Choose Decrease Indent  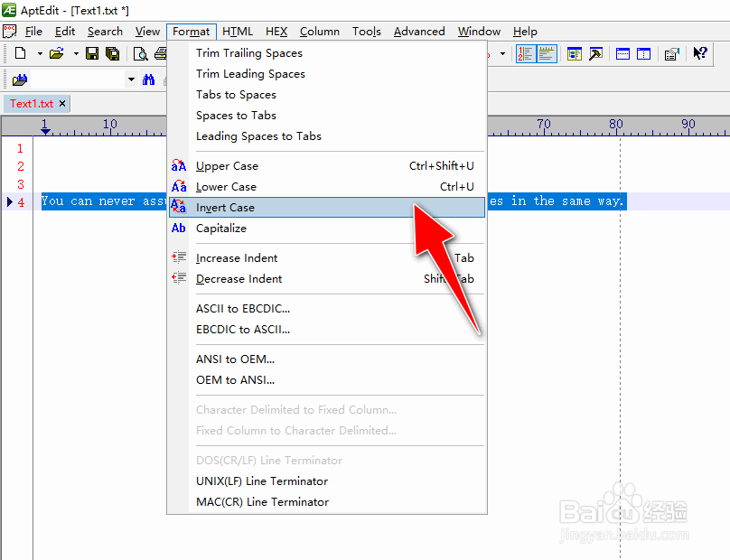[x=327, y=279]
